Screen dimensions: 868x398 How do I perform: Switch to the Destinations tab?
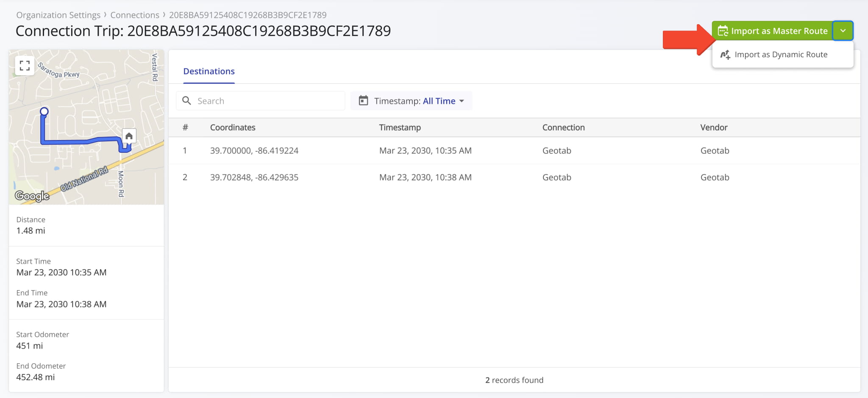point(209,71)
